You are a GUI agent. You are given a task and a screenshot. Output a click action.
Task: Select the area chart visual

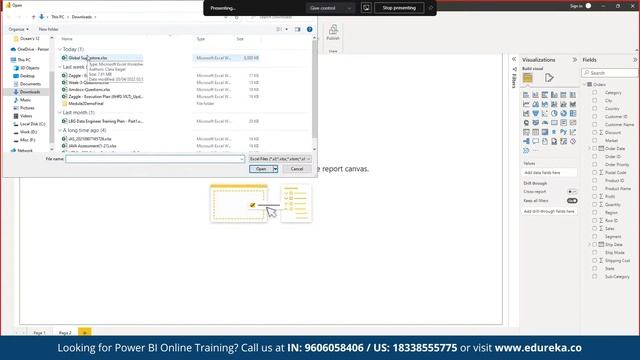(x=536, y=104)
